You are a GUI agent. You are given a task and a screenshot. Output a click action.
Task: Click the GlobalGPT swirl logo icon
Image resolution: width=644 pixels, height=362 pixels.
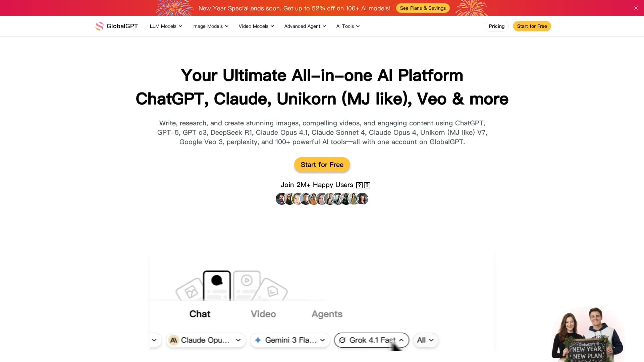(x=99, y=26)
